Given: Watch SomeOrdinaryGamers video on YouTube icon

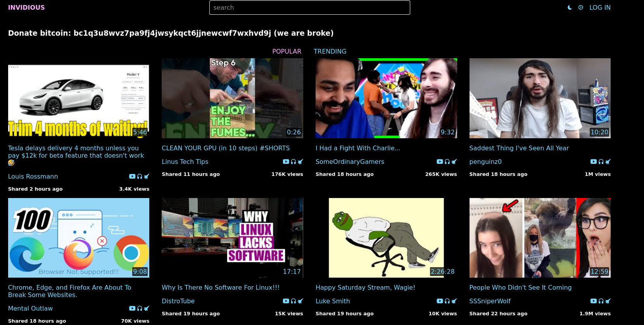Looking at the screenshot, I should [440, 162].
